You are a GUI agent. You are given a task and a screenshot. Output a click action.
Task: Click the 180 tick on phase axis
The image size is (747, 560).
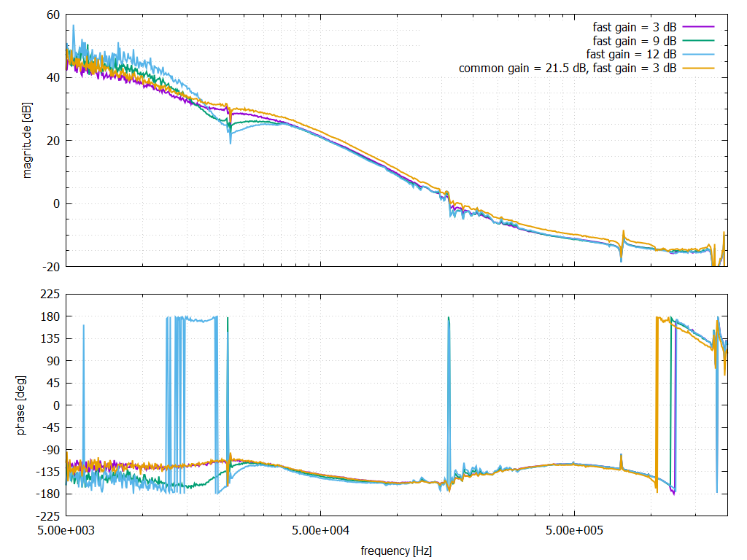point(50,316)
